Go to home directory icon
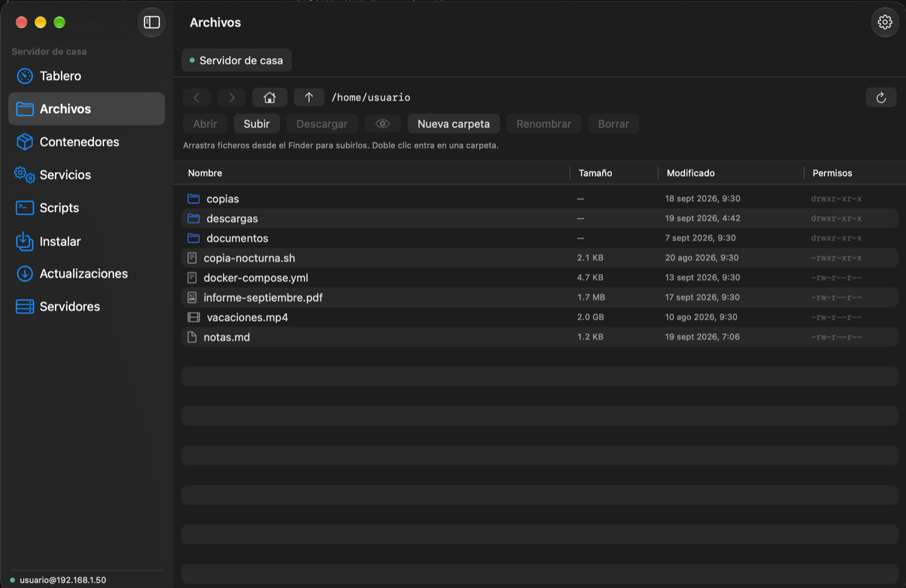 click(x=269, y=97)
